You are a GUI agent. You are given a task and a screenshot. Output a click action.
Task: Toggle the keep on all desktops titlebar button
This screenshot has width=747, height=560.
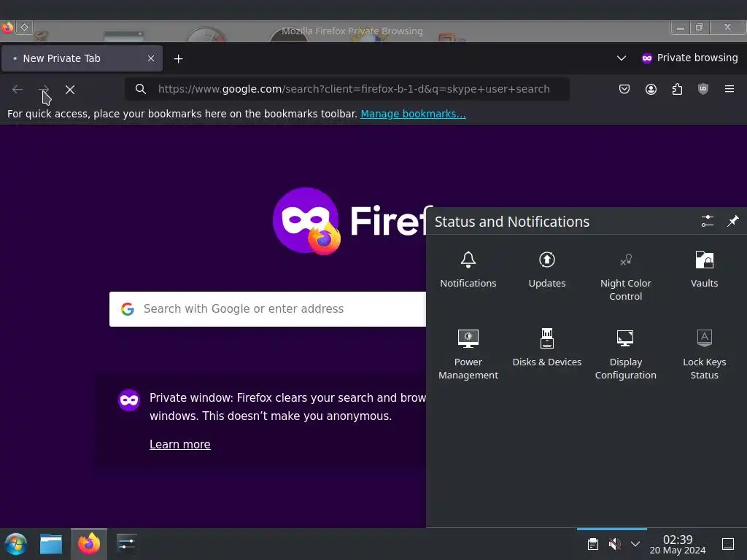coord(24,28)
